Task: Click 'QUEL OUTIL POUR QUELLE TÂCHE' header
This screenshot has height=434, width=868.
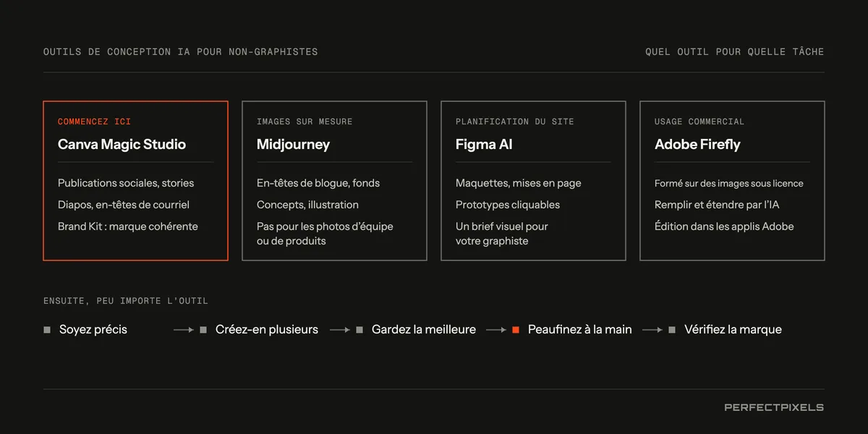Action: pos(735,51)
